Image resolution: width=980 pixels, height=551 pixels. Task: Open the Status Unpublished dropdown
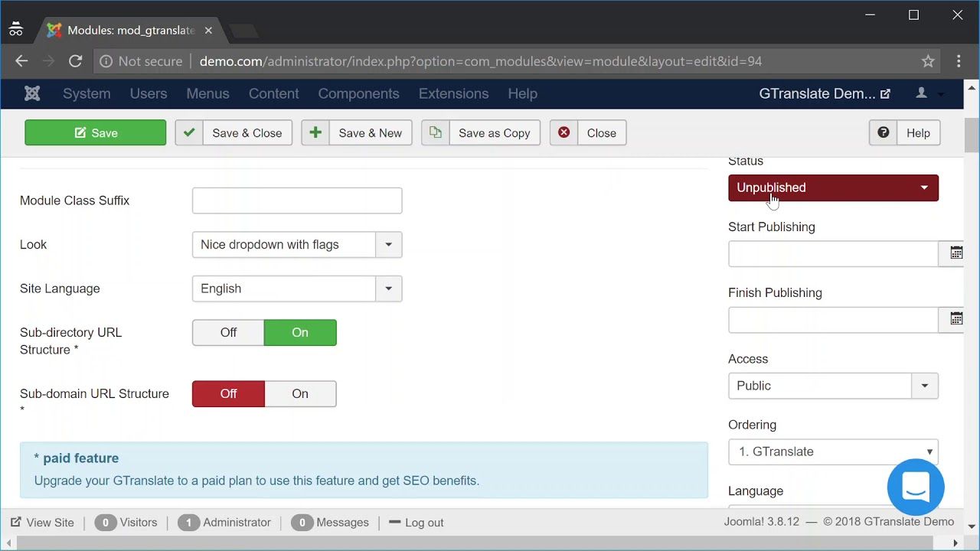(x=833, y=187)
